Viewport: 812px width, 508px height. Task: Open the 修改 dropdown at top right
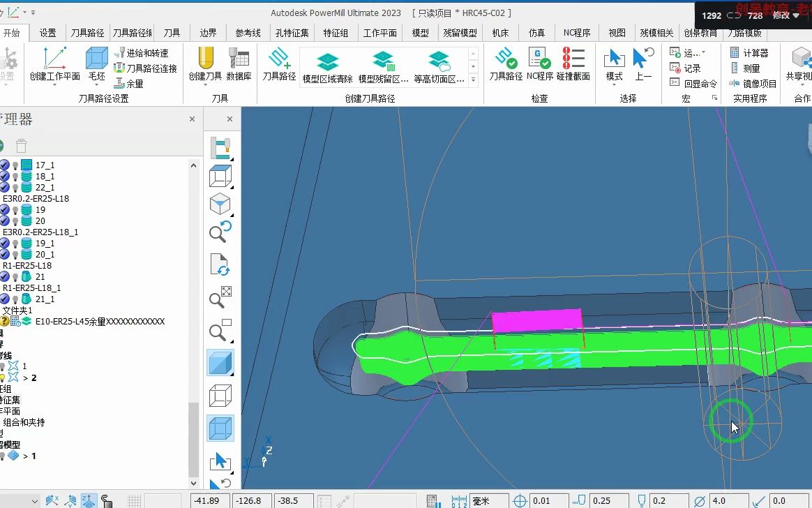[x=785, y=15]
